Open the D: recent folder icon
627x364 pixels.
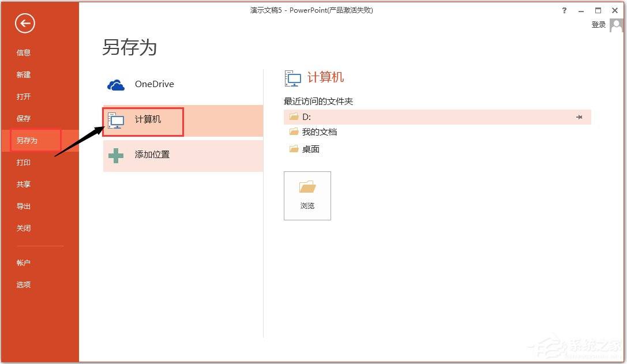tap(293, 117)
